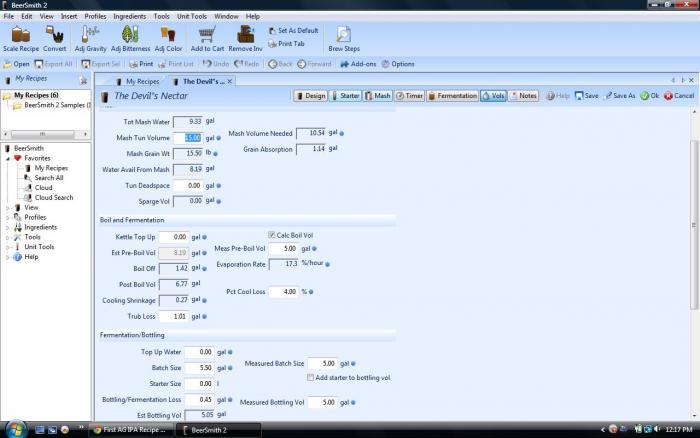Expand the Unit Tools tree node
700x438 pixels.
click(8, 247)
